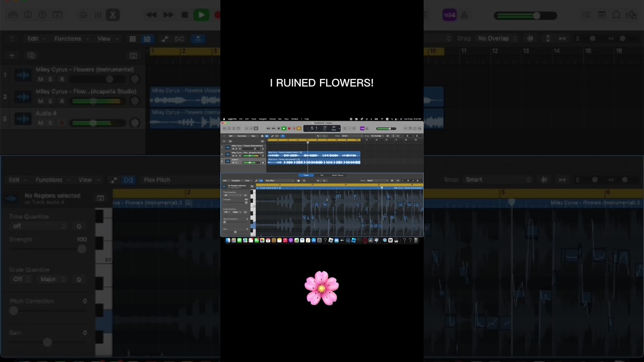This screenshot has height=362, width=644.
Task: Open File menu in small center menu bar
Action: tap(240, 119)
